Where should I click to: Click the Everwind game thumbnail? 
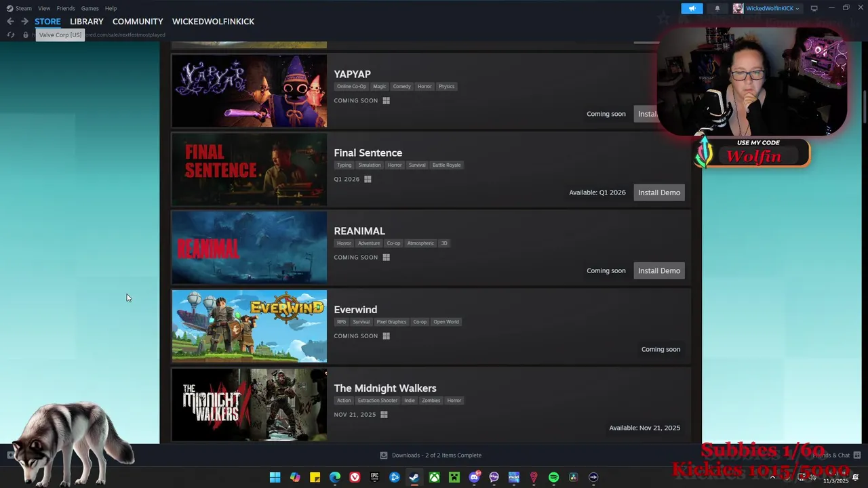coord(250,326)
